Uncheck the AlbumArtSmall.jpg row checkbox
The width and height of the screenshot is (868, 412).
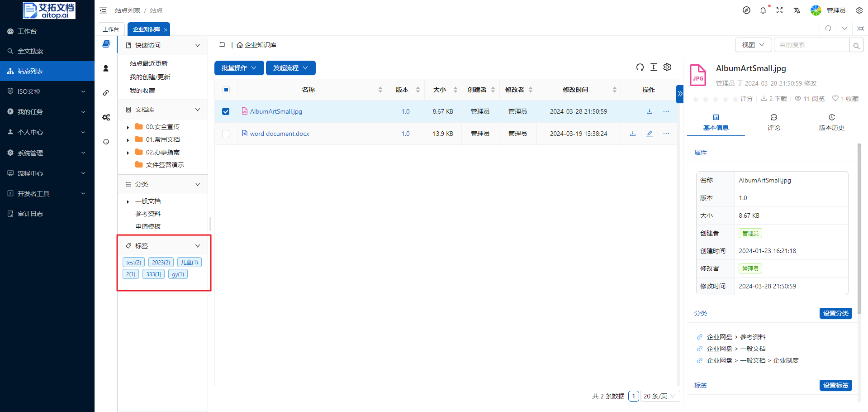226,111
